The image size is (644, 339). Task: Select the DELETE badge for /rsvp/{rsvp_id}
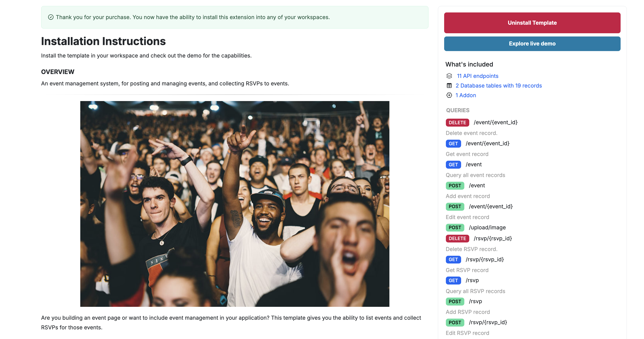(x=457, y=238)
